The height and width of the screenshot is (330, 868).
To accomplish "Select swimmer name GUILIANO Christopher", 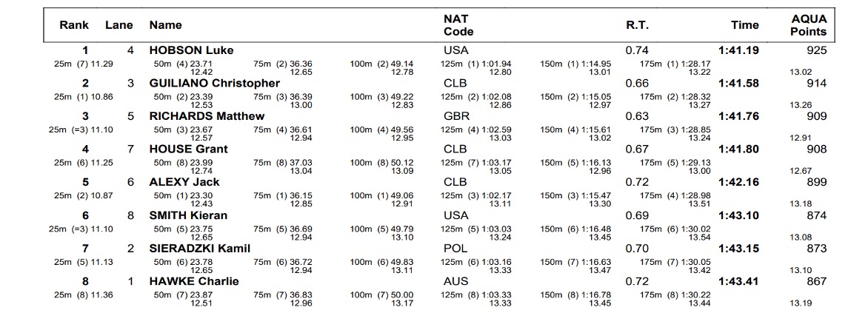I will pos(215,83).
